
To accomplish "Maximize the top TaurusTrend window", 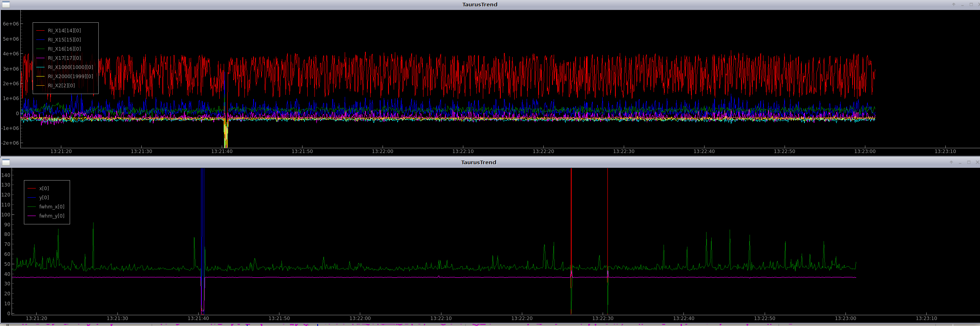I will [x=971, y=5].
